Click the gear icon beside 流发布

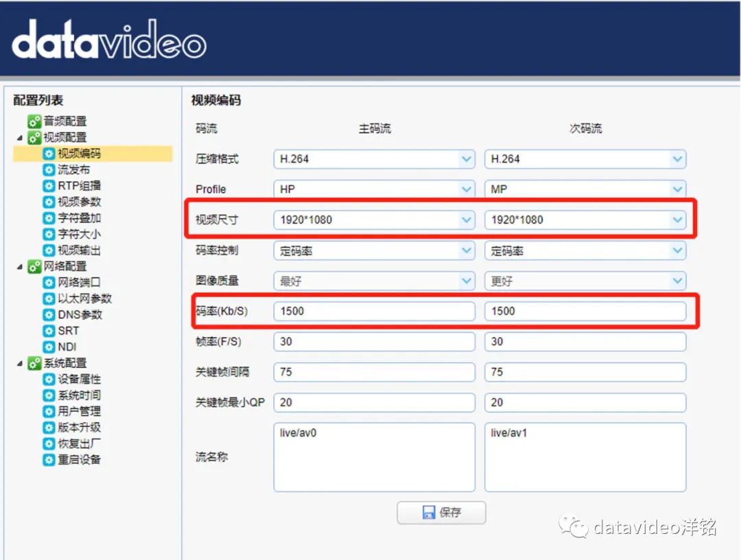(49, 170)
